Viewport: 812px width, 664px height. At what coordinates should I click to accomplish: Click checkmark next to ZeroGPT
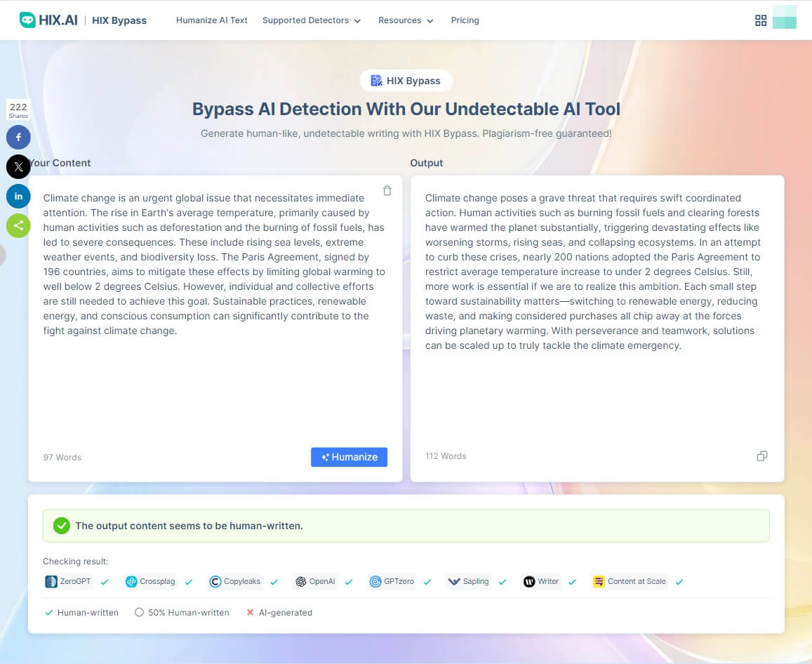[x=105, y=582]
